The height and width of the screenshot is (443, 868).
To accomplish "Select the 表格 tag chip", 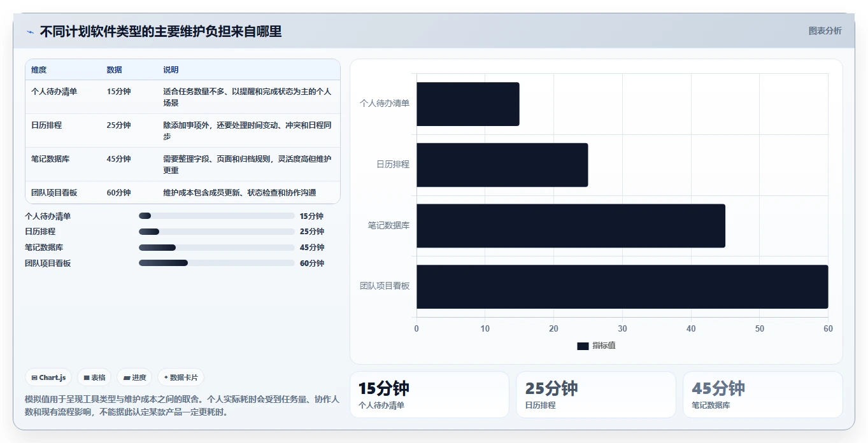I will pyautogui.click(x=94, y=377).
